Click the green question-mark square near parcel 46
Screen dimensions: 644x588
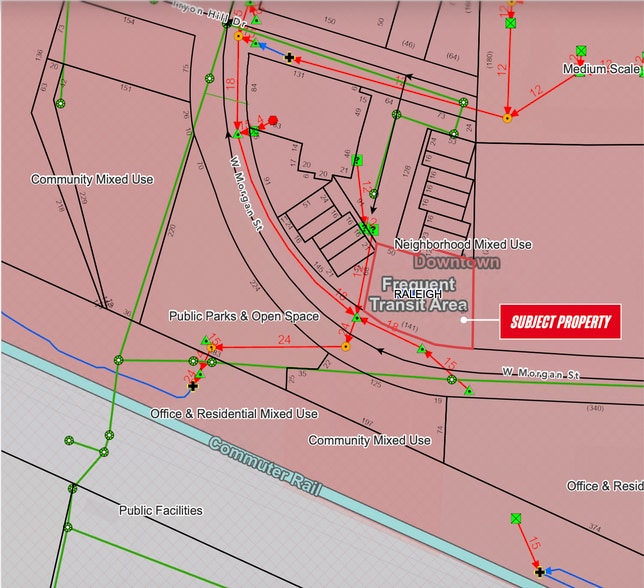tap(357, 160)
